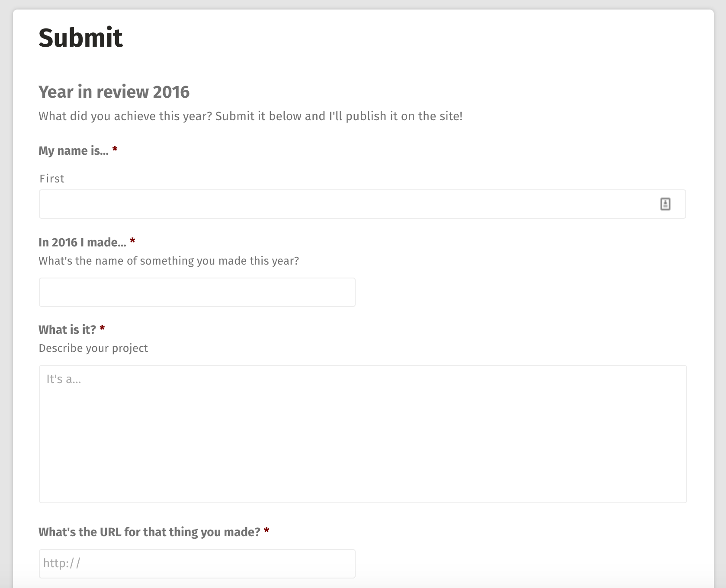Focus the First name text field
726x588 pixels.
(x=346, y=204)
